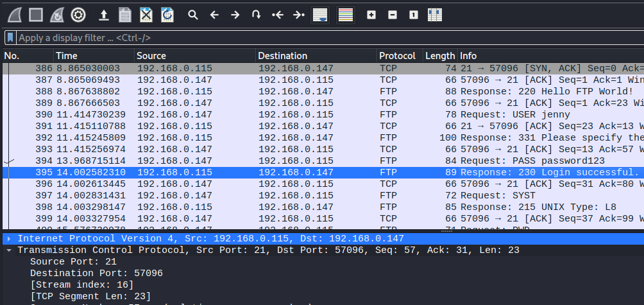Open display filter bookmark menu
Viewport: 644px width, 305px height.
click(x=10, y=38)
